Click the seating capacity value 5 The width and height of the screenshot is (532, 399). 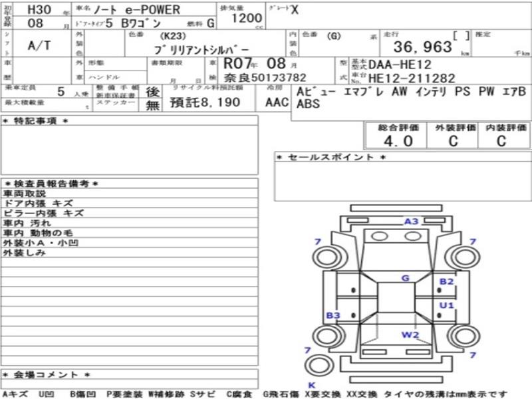pos(61,91)
